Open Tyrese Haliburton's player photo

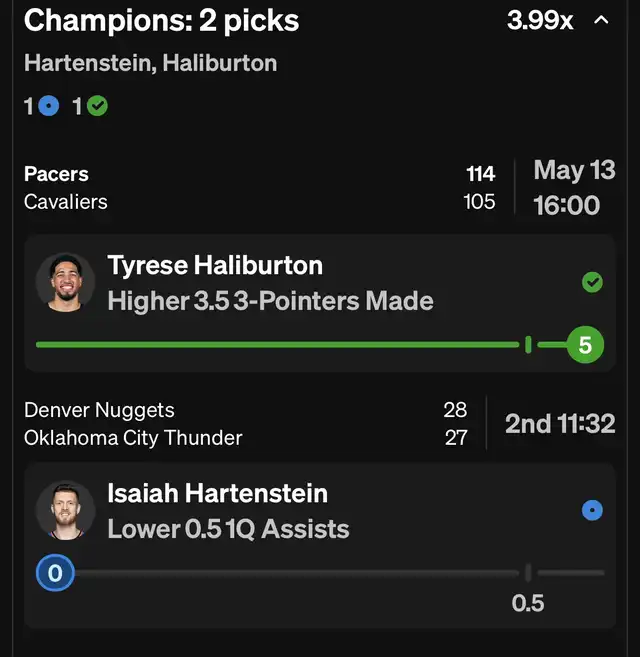point(65,282)
